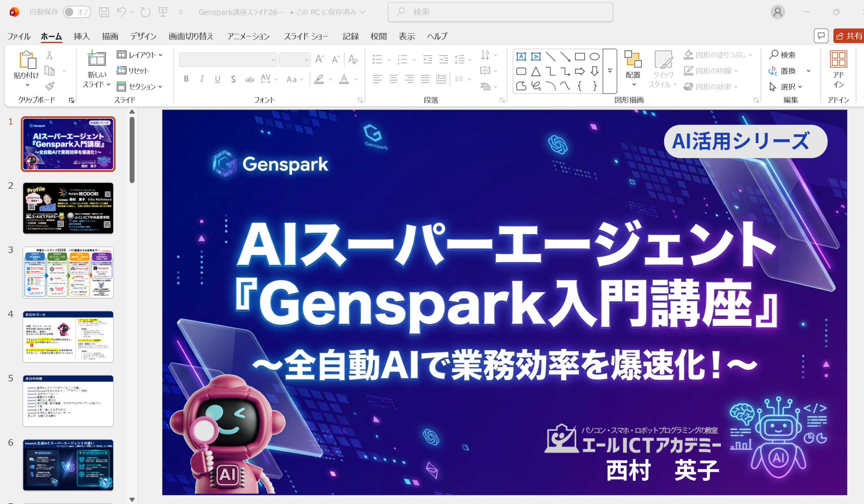864x504 pixels.
Task: Click the Format Painter brush icon
Action: [x=50, y=86]
